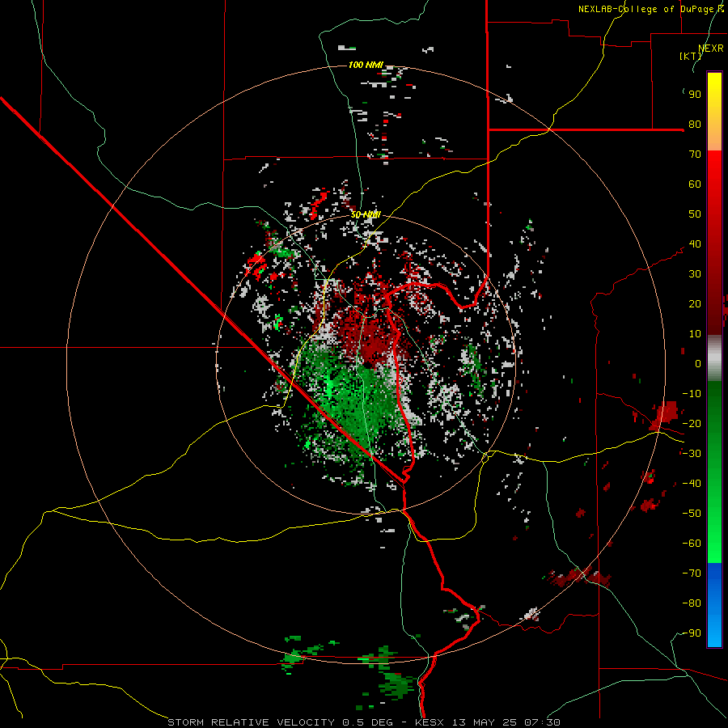The height and width of the screenshot is (728, 728).
Task: Choose the -80 scale value
Action: click(x=692, y=603)
